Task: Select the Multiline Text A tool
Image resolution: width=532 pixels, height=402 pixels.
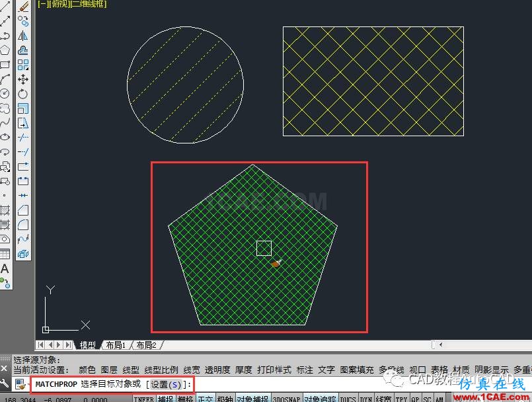Action: pos(5,268)
